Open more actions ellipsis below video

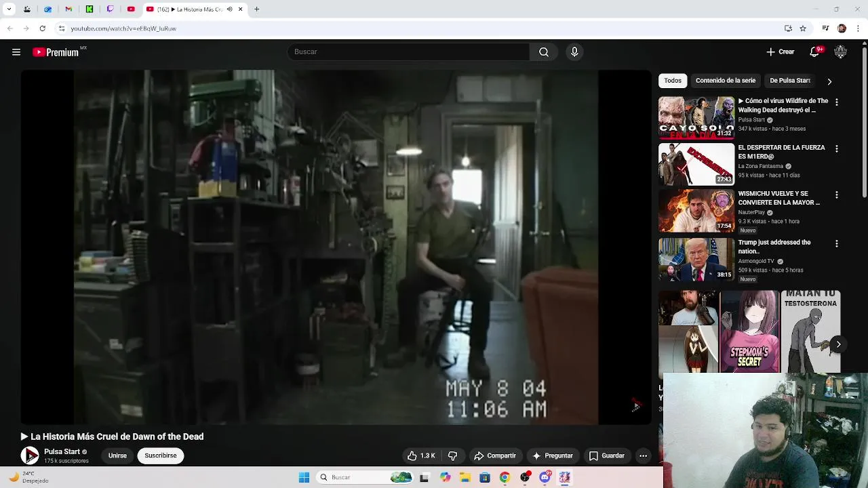(x=643, y=456)
